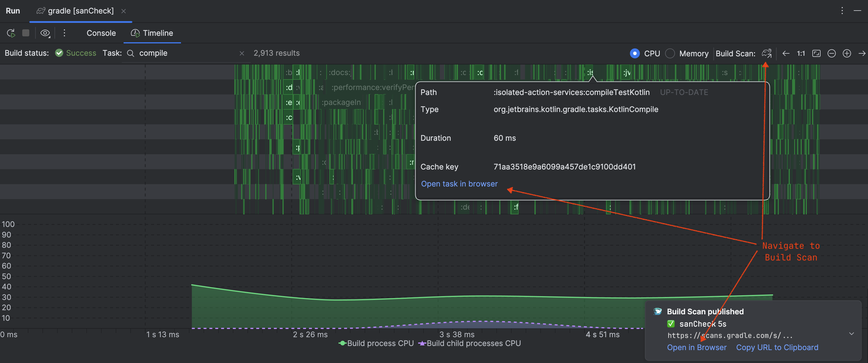Select the :d task block in timeline
Viewport: 868px width, 363px height.
tap(289, 87)
